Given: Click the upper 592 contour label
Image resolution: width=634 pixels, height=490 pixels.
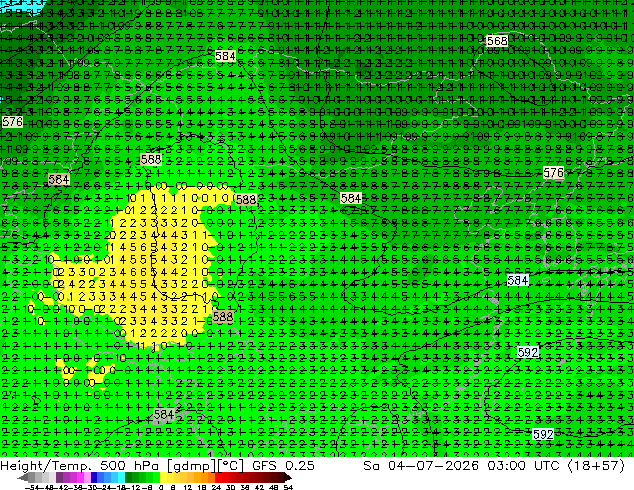Looking at the screenshot, I should click(528, 353).
